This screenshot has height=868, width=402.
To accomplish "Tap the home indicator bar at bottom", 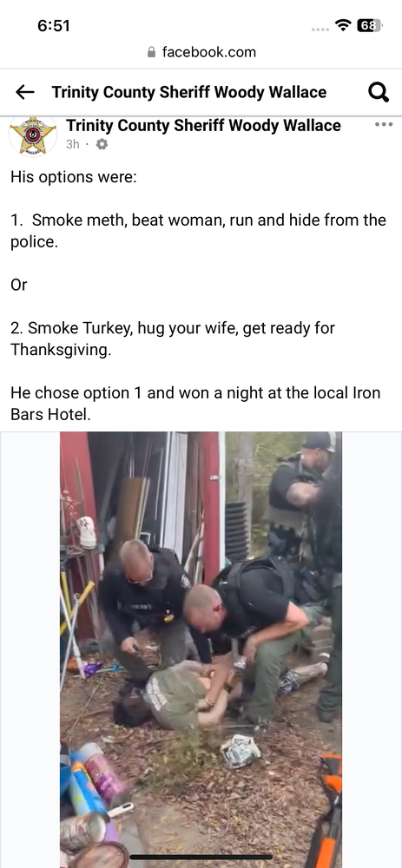I will [x=201, y=858].
